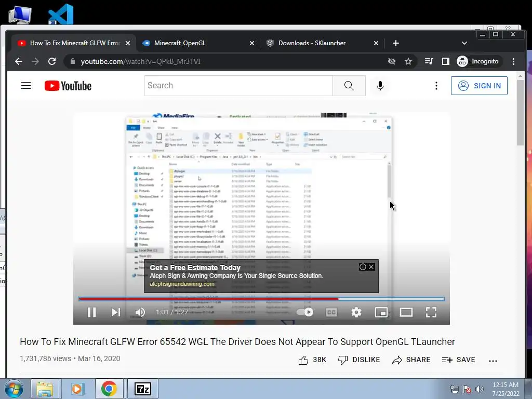This screenshot has width=532, height=399.
Task: Save the video to a playlist
Action: click(x=458, y=360)
